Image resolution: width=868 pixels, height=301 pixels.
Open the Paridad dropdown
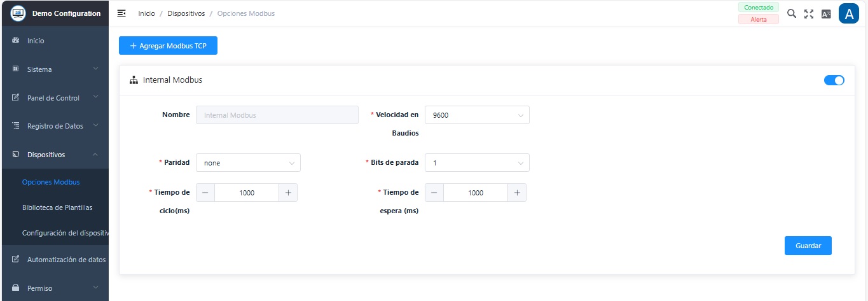(x=248, y=163)
